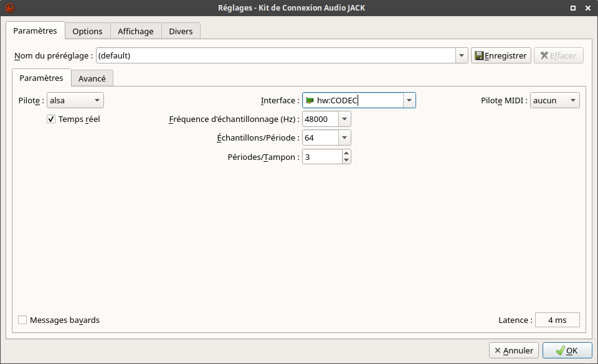
Task: Increase Périodes/Tampon with up arrow
Action: [x=346, y=153]
